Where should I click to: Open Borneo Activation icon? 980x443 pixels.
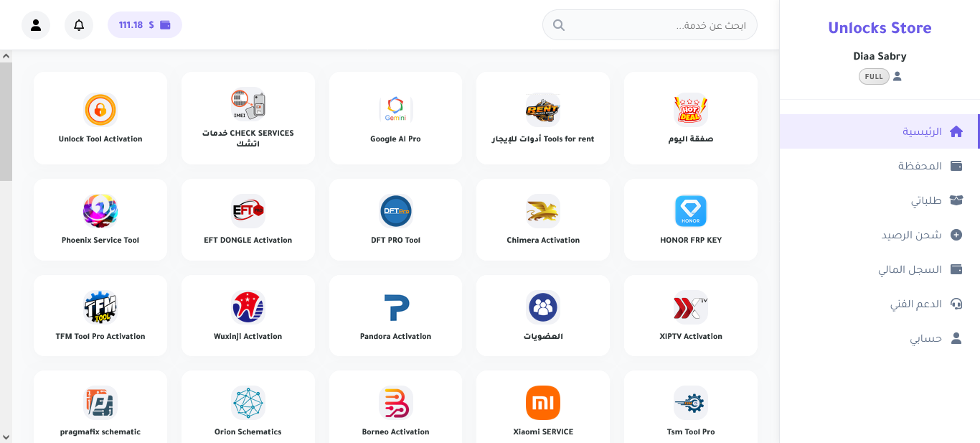[396, 403]
